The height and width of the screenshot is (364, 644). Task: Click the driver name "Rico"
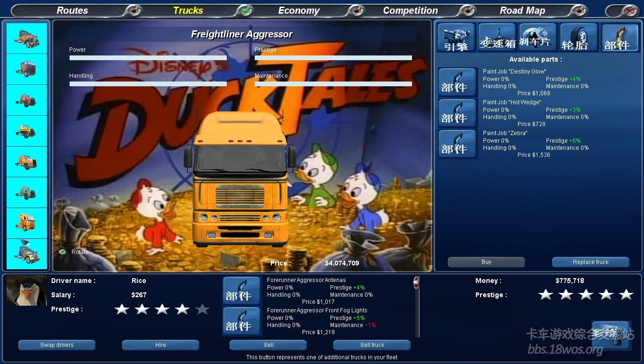139,281
